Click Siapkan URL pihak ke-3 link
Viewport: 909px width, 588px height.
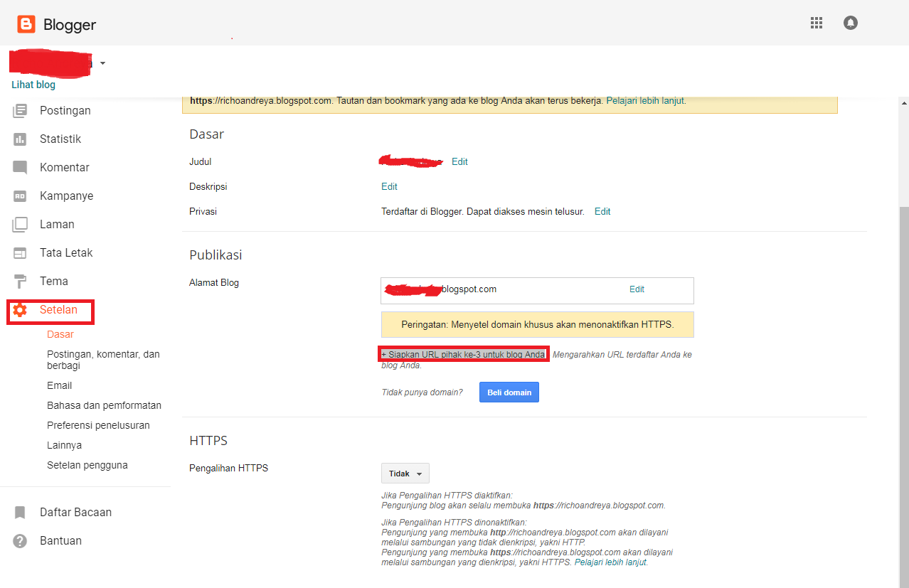coord(463,354)
